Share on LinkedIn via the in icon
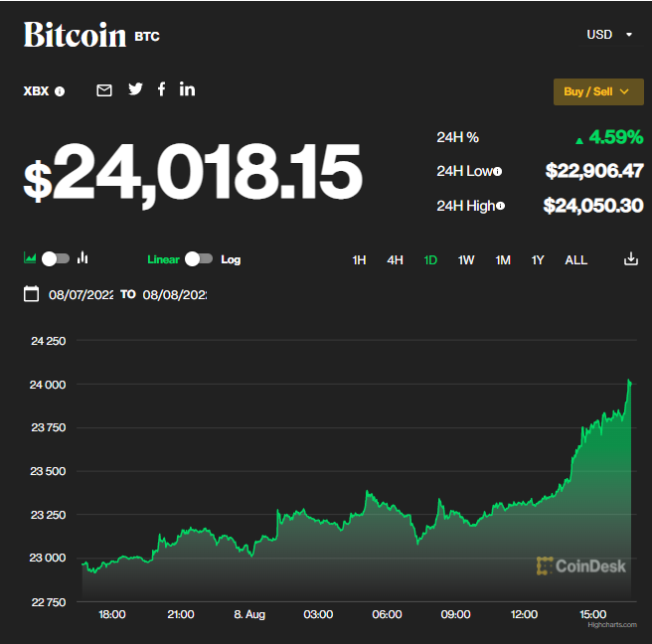The image size is (652, 644). click(x=187, y=89)
